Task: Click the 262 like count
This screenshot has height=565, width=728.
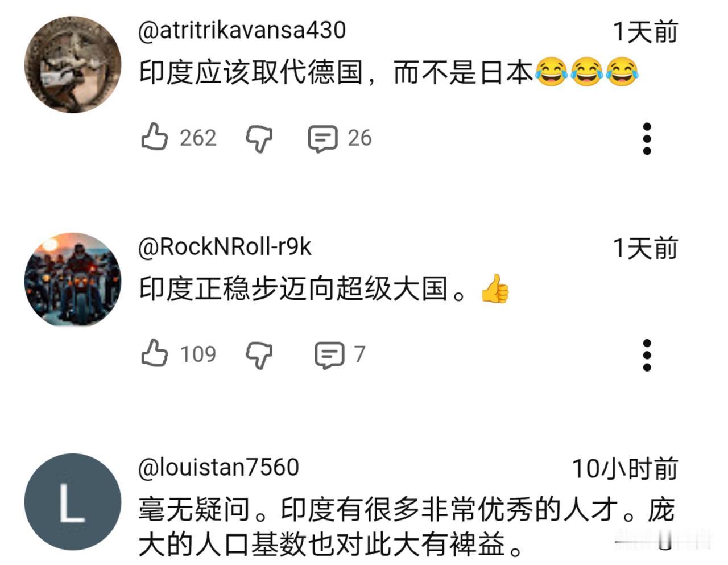Action: pos(198,138)
